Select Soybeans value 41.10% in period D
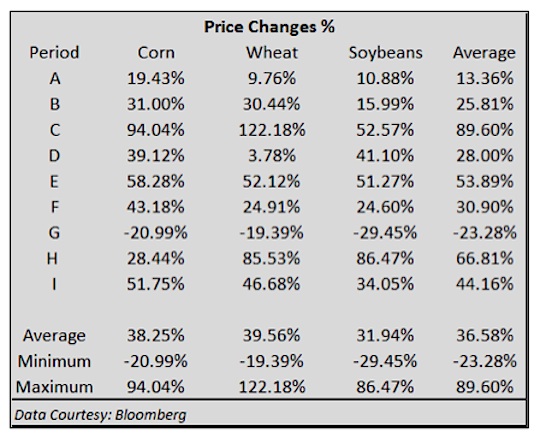This screenshot has height=438, width=540. point(385,156)
